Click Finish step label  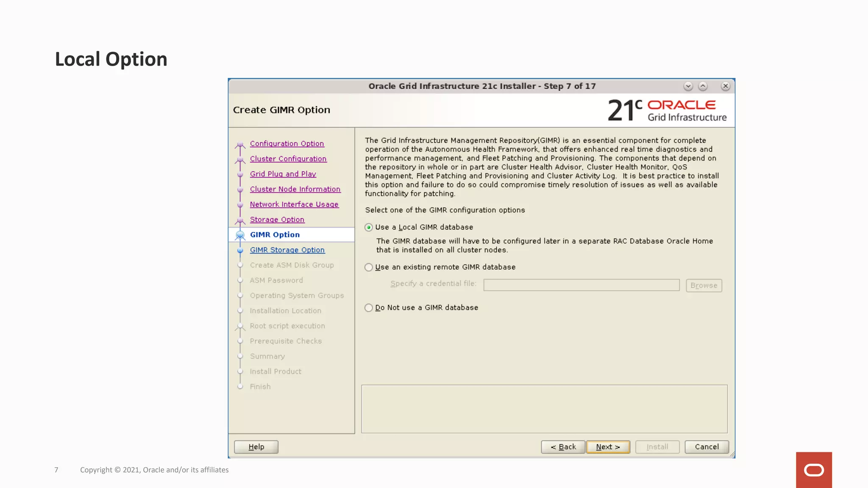point(260,387)
